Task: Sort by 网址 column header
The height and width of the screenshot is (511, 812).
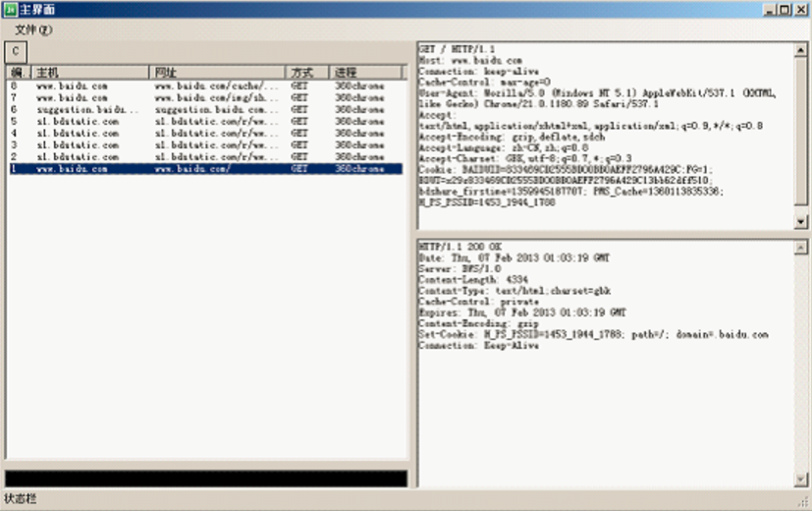Action: [x=217, y=72]
